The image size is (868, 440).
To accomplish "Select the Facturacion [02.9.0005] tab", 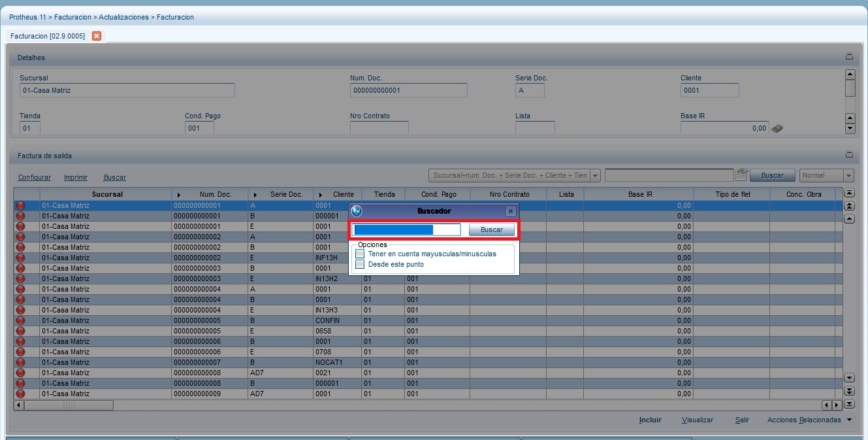I will (48, 36).
